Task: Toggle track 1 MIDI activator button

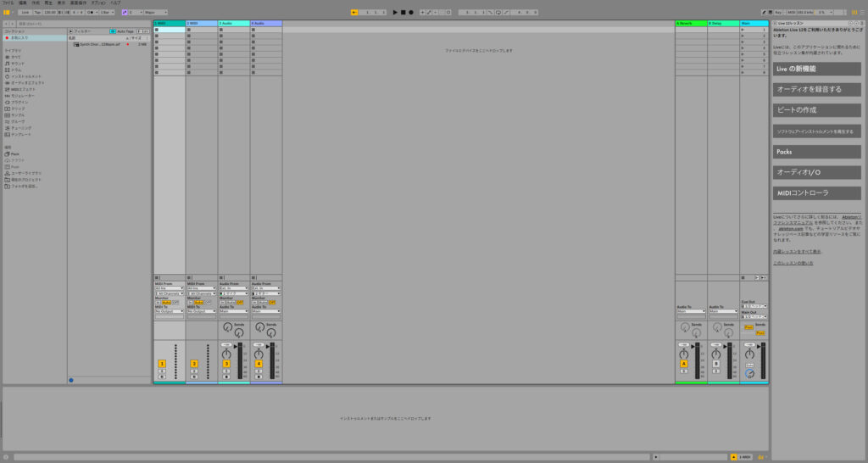Action: (161, 363)
